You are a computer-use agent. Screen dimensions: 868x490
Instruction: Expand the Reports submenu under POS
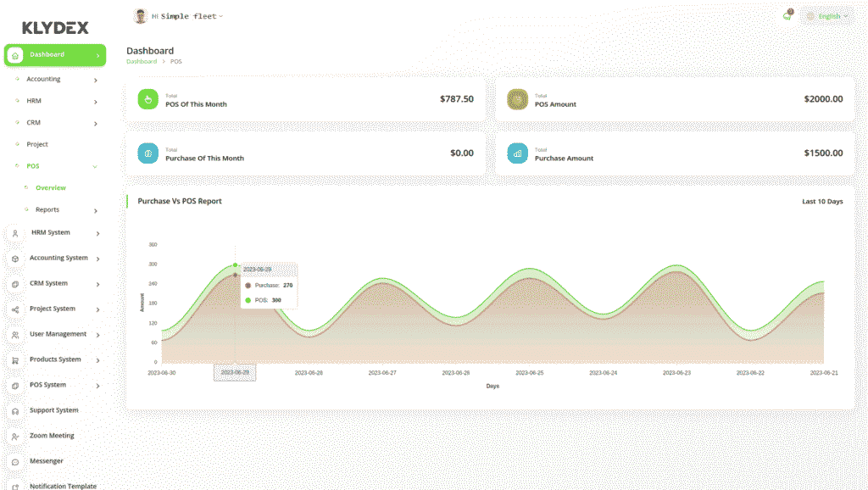click(x=95, y=210)
